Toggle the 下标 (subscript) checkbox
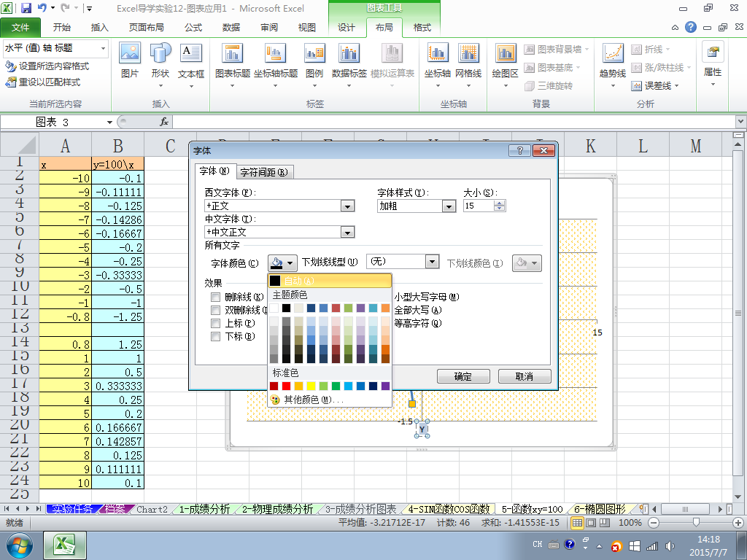 pos(215,336)
